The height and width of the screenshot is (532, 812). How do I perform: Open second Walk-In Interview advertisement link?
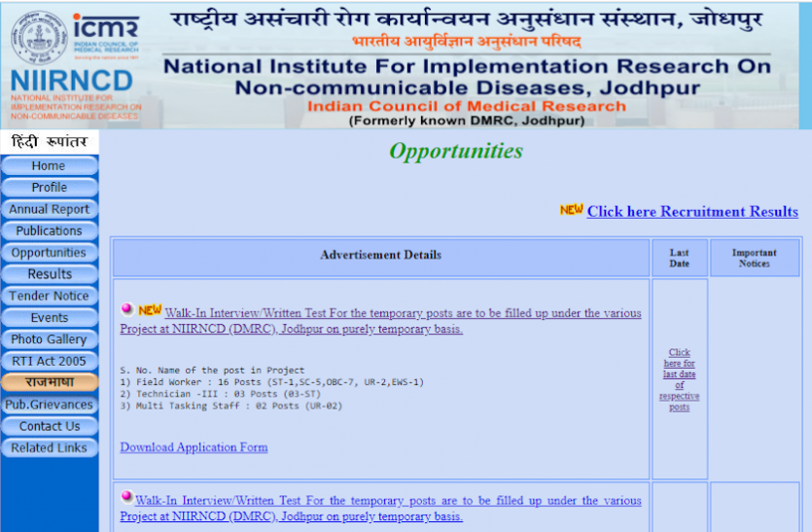(380, 508)
